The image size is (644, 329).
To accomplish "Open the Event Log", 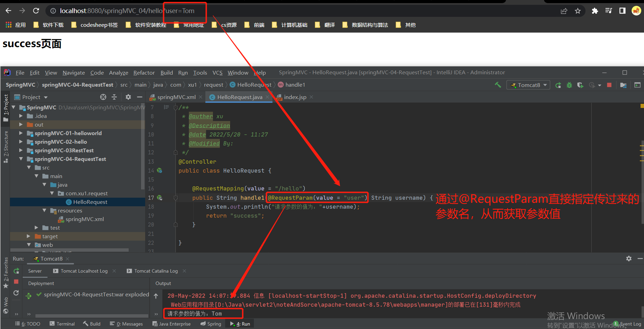I will point(627,324).
